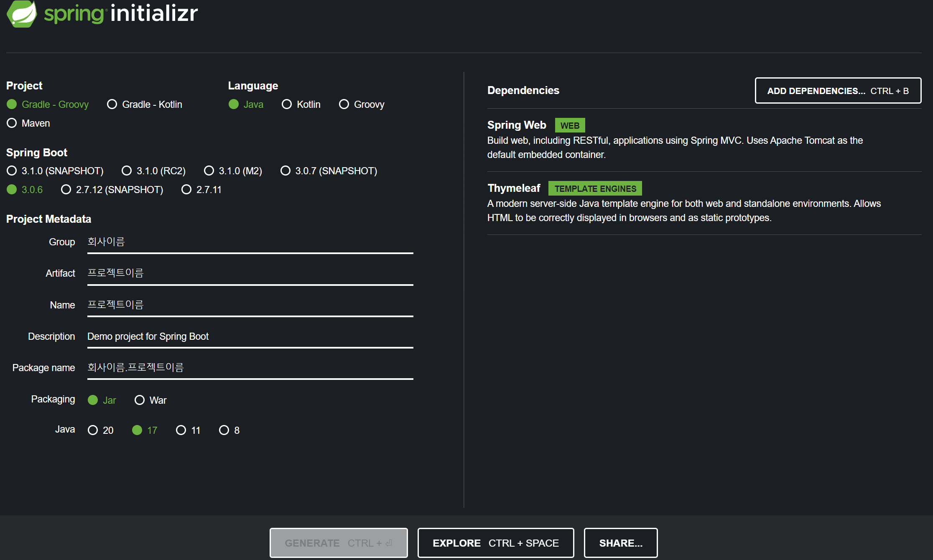Click the Spring leaf logo icon
Screen dimensions: 933x560
tap(22, 13)
